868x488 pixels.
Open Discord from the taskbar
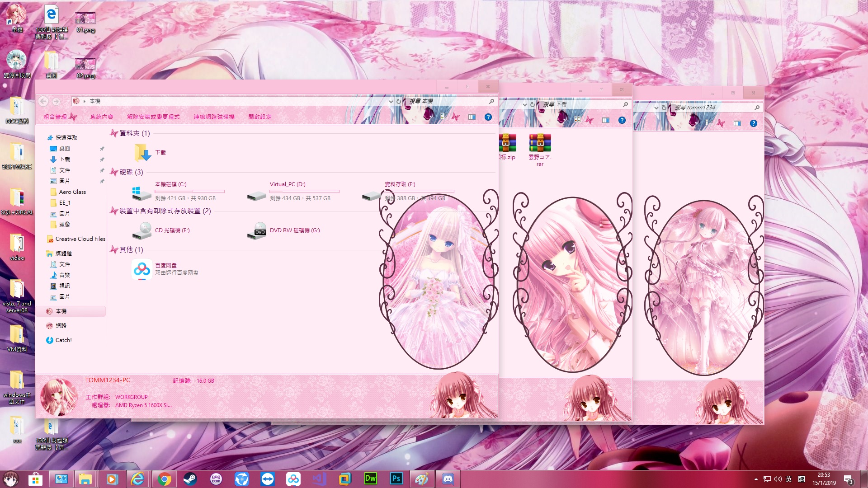448,479
